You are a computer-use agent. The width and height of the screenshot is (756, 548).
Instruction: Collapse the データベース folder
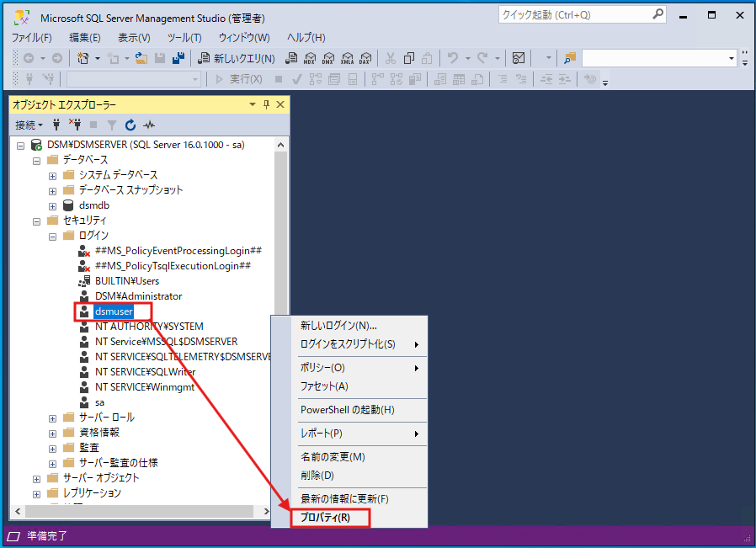point(37,161)
